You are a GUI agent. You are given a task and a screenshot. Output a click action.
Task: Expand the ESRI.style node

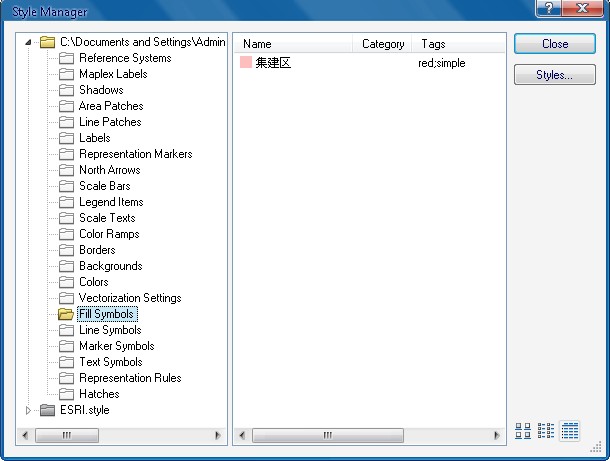tap(28, 410)
